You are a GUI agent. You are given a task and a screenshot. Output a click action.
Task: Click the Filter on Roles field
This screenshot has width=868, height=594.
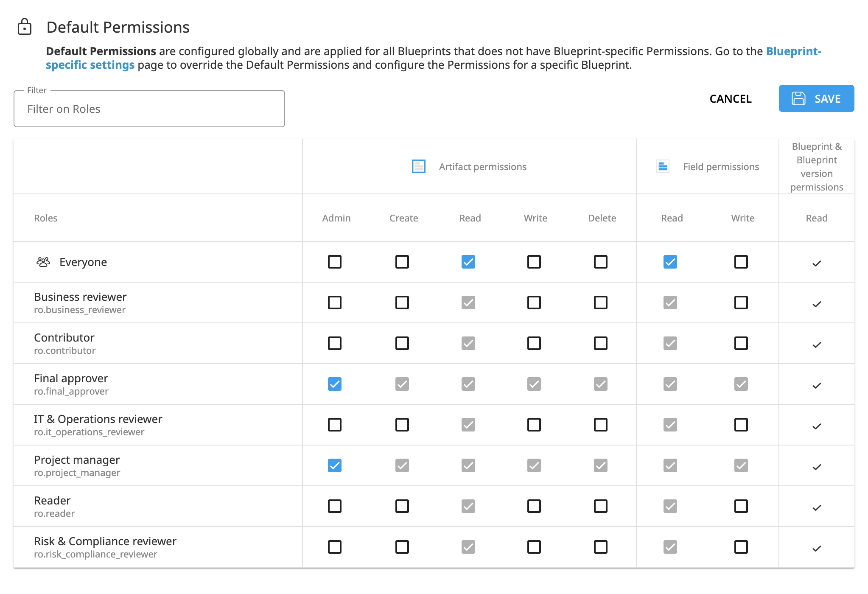click(x=149, y=109)
